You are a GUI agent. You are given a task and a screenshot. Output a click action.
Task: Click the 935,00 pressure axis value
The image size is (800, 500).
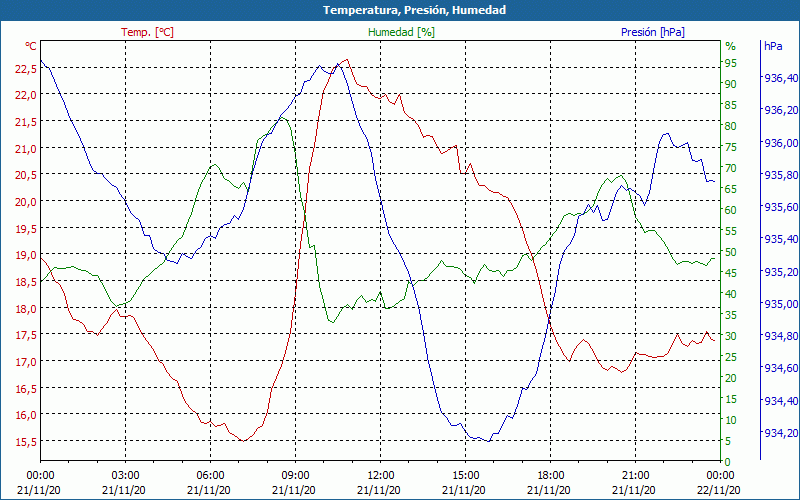[781, 305]
